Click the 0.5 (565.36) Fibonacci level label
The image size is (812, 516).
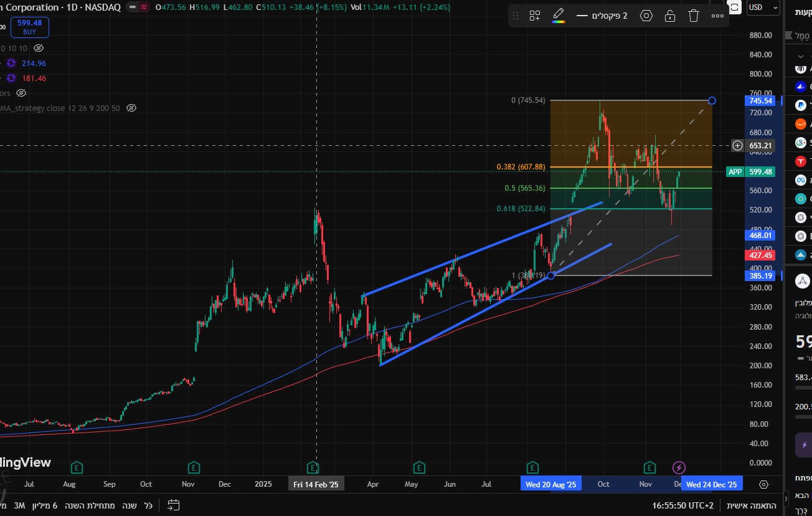click(525, 188)
